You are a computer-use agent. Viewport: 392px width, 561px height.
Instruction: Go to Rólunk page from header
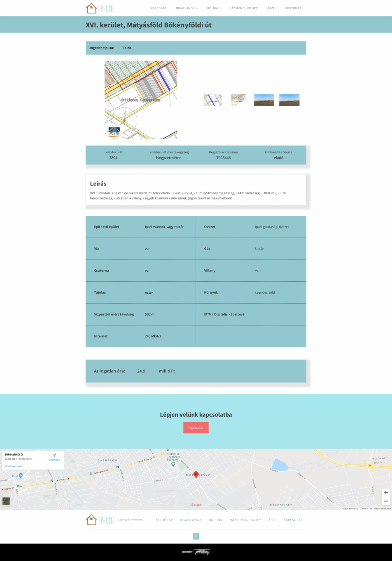[x=213, y=8]
